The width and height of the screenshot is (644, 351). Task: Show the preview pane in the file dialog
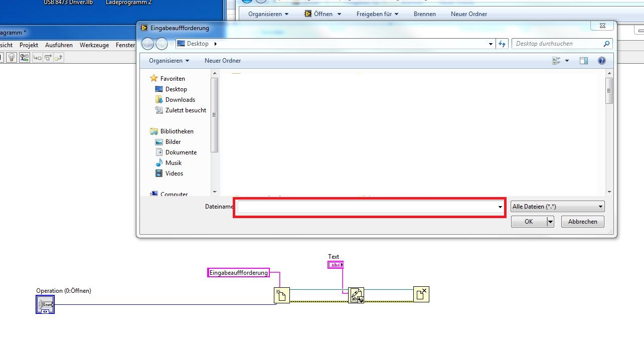pyautogui.click(x=583, y=61)
